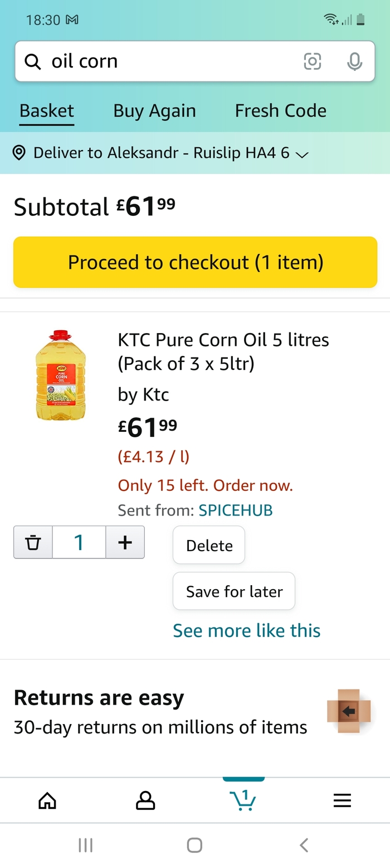This screenshot has height=868, width=390.
Task: Open the account profile icon
Action: [x=145, y=801]
